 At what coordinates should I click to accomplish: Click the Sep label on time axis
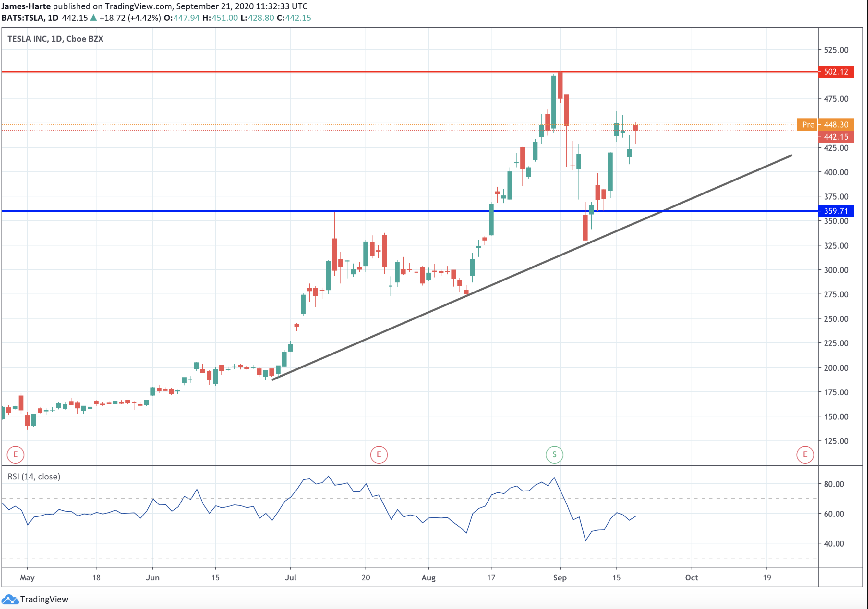pos(560,578)
